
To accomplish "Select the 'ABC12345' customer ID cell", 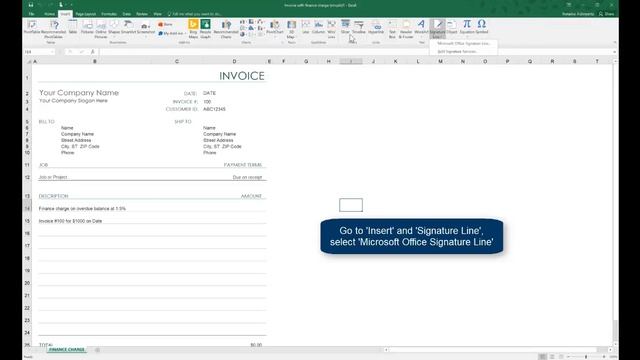I will pos(214,109).
